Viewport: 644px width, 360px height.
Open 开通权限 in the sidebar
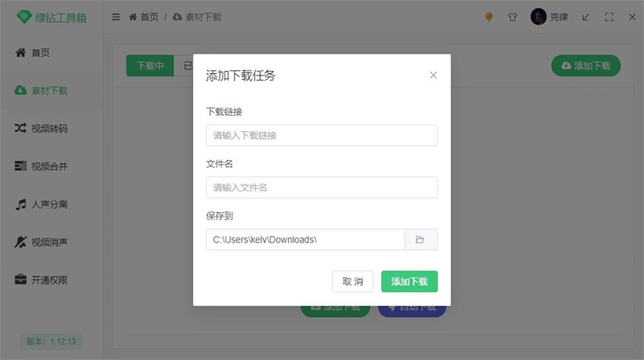[51, 280]
